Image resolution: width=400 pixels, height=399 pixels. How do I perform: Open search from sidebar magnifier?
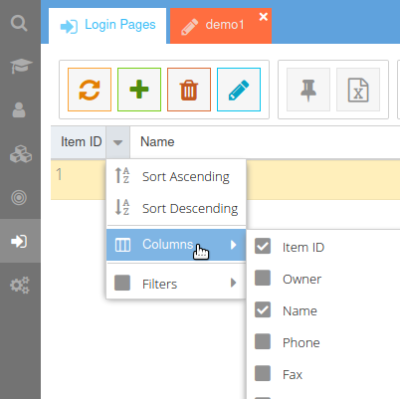19,24
